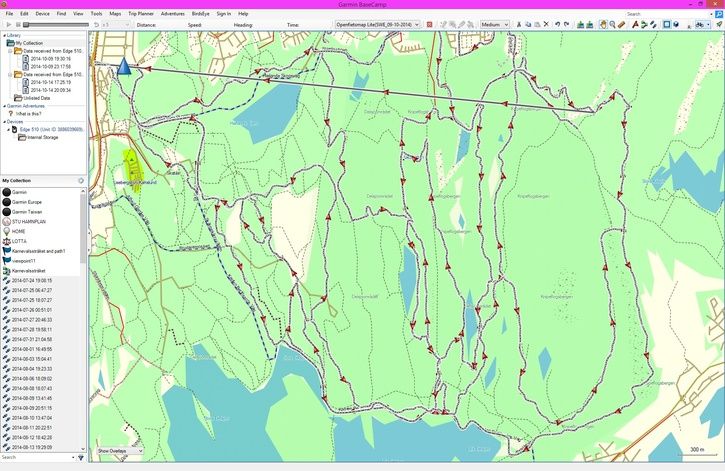Click the red map toggle icon beside the map dropdown
This screenshot has height=471, width=725.
point(430,24)
